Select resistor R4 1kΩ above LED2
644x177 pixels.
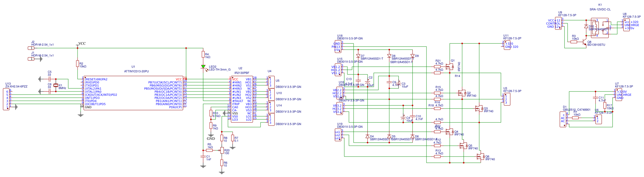click(x=203, y=55)
